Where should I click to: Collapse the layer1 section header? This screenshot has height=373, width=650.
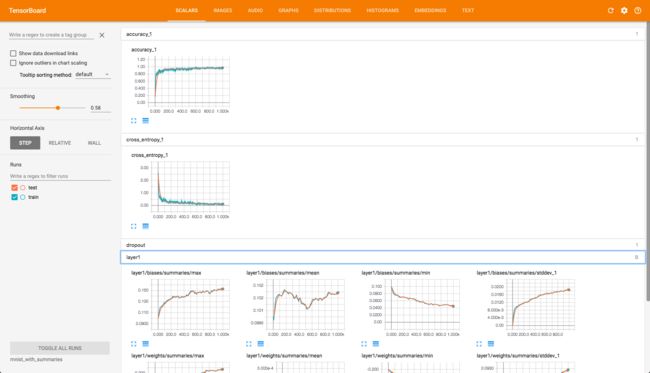(x=383, y=257)
